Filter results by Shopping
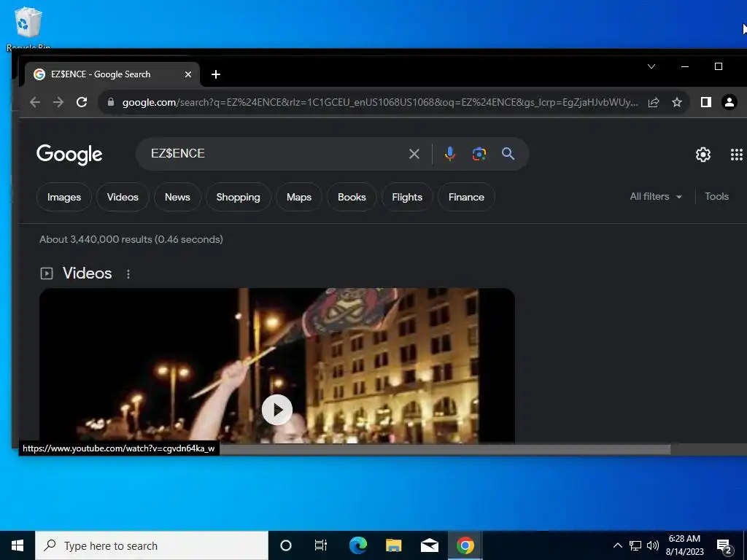 click(239, 197)
